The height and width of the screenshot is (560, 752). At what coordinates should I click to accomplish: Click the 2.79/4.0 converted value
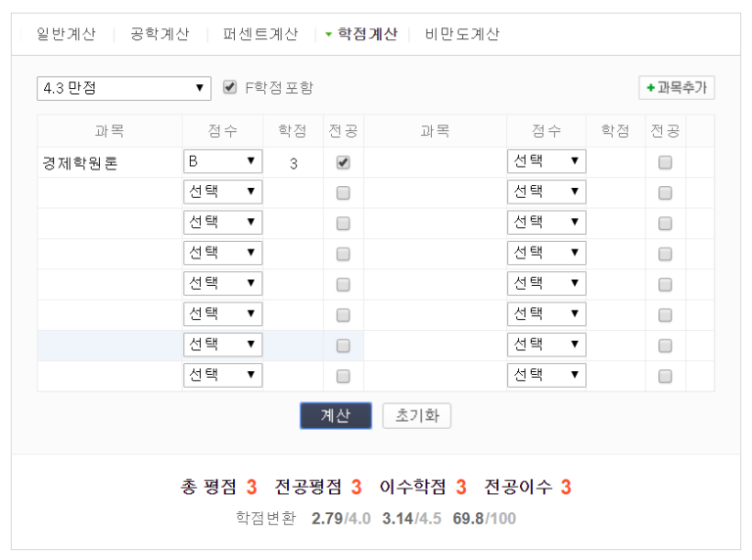341,518
